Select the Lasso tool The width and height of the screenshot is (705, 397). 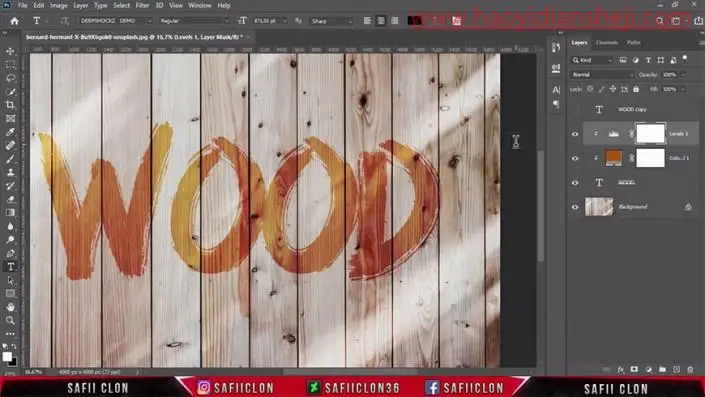click(x=10, y=78)
